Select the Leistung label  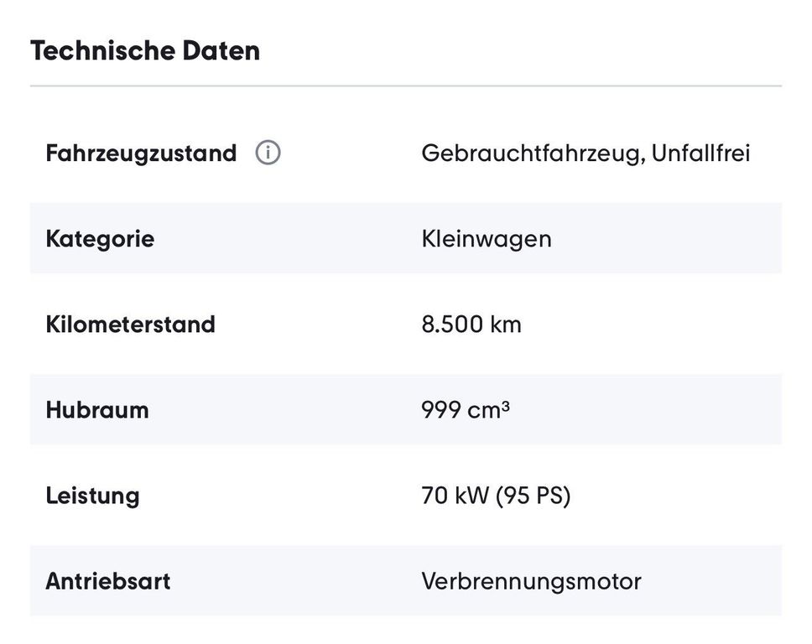point(93,496)
